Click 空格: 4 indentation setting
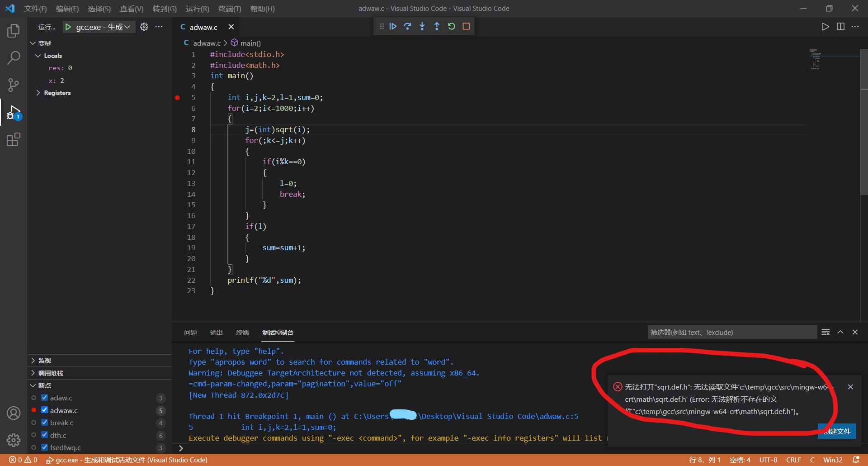This screenshot has height=466, width=868. (x=740, y=460)
